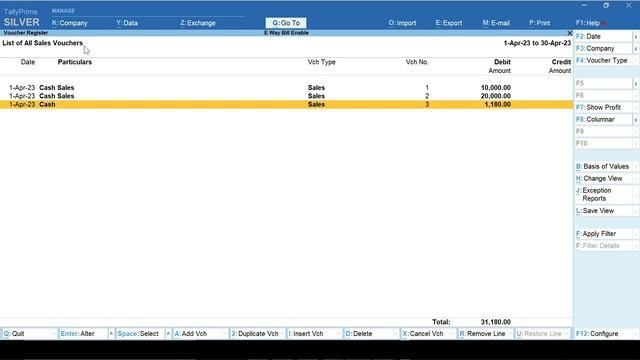Select highlighted Cash voucher number 3
The width and height of the screenshot is (640, 360).
pyautogui.click(x=286, y=104)
